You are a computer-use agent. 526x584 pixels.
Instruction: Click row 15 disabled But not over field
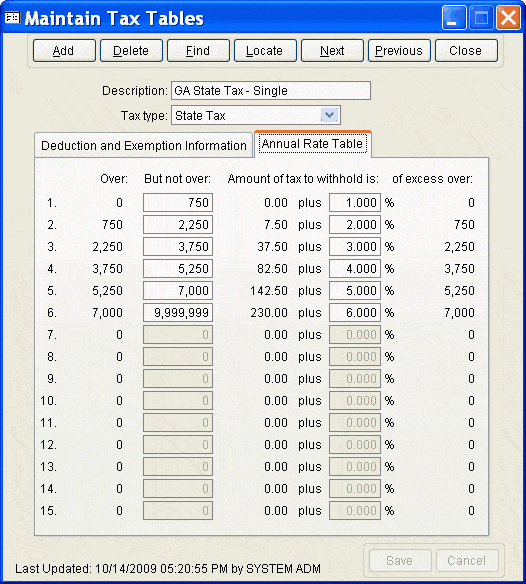pos(178,511)
